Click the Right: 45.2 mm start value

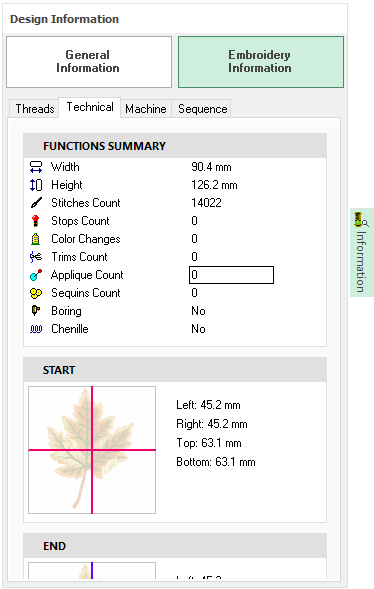click(212, 424)
